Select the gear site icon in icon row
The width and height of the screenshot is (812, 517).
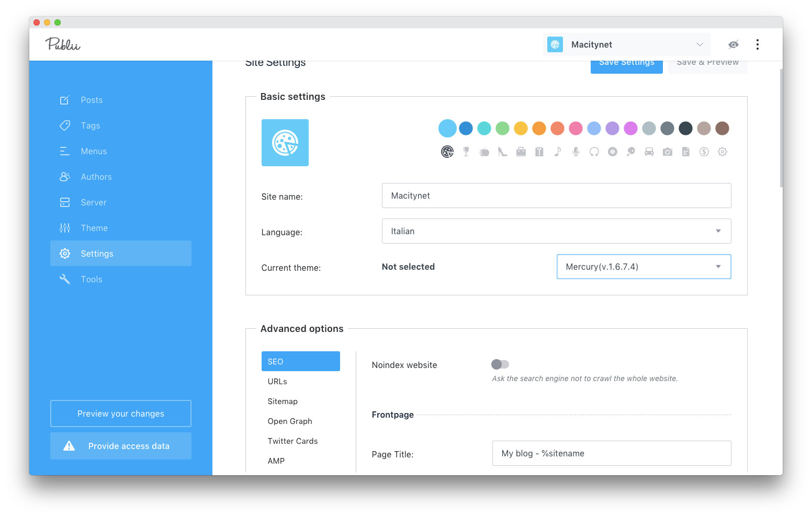[723, 152]
